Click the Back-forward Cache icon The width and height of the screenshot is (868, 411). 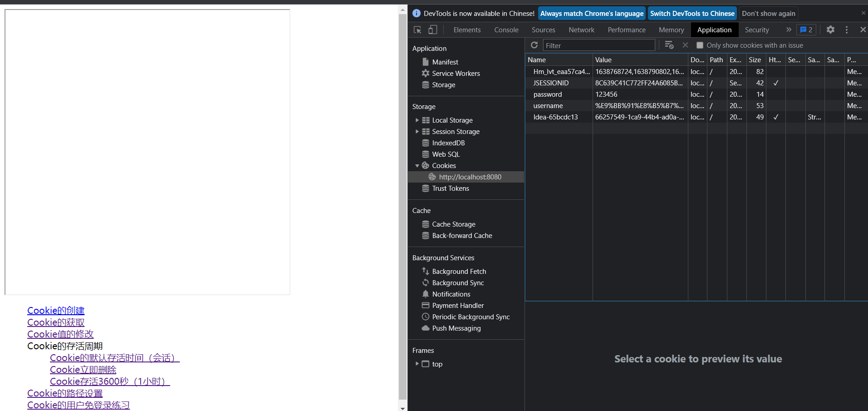426,235
